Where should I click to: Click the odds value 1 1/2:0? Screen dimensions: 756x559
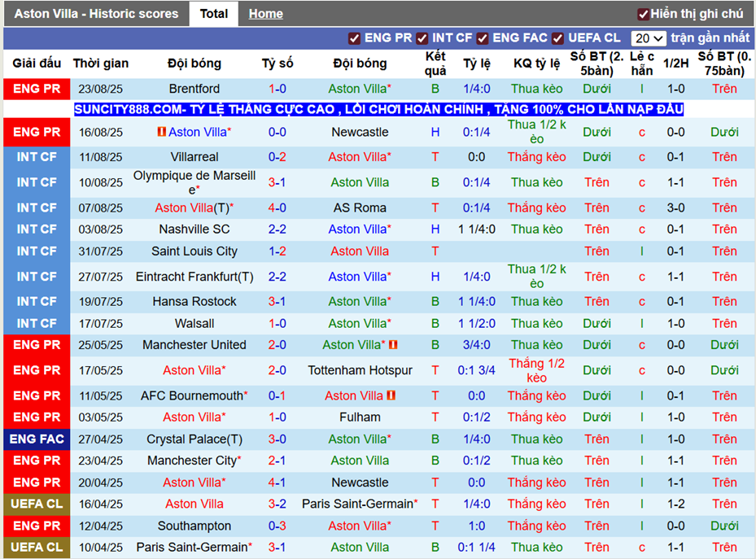tap(476, 324)
